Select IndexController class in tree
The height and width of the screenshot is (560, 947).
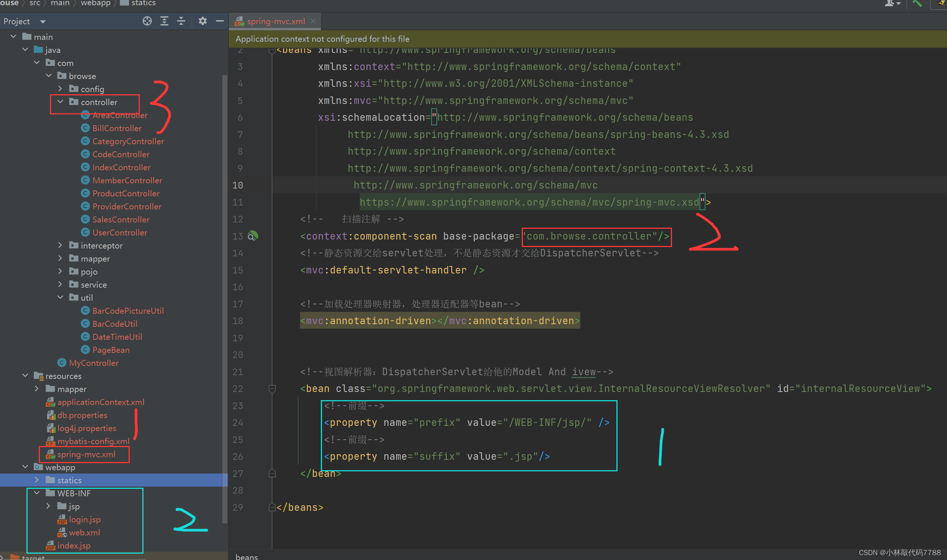point(121,167)
